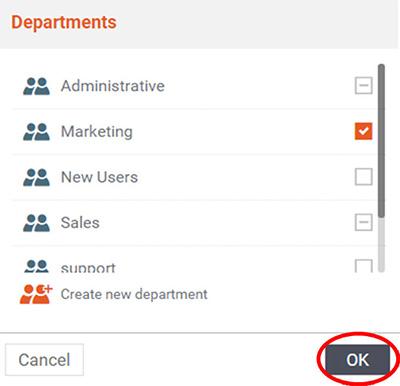The height and width of the screenshot is (386, 400).
Task: Click the Sales department group icon
Action: click(x=36, y=223)
